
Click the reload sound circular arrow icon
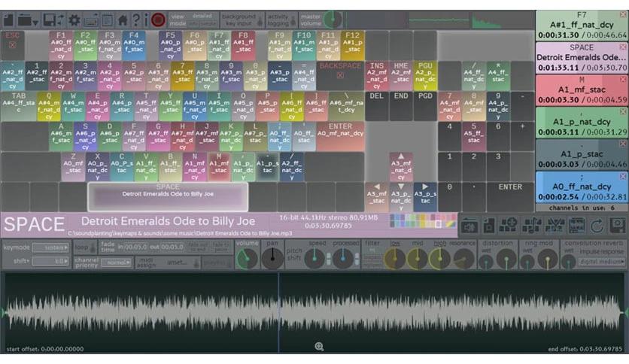597,226
